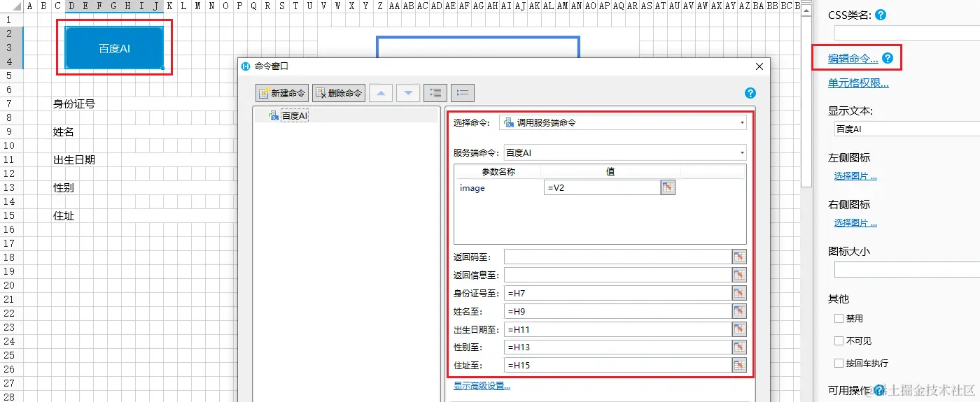Move the command up with the up arrow

(381, 93)
